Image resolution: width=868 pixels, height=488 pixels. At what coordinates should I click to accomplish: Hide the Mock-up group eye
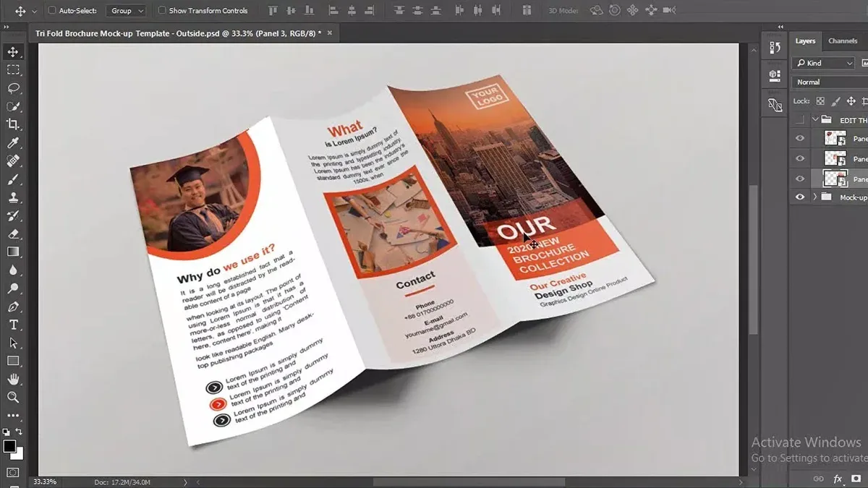tap(800, 197)
